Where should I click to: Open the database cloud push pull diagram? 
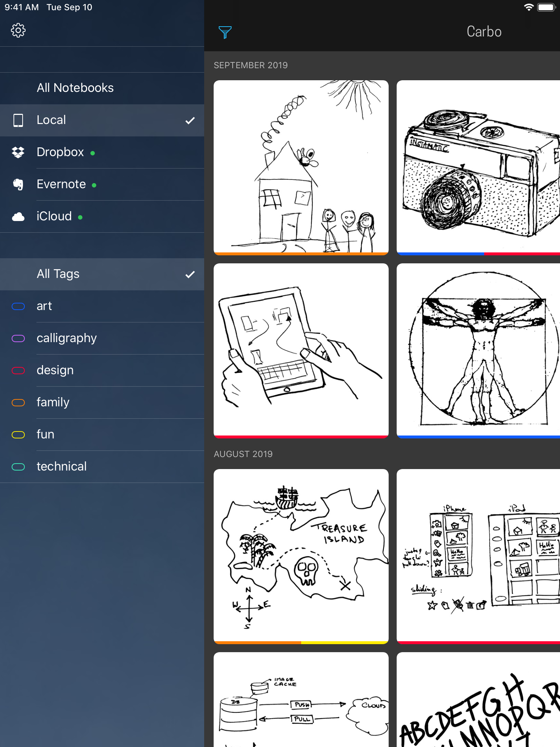pos(301,700)
